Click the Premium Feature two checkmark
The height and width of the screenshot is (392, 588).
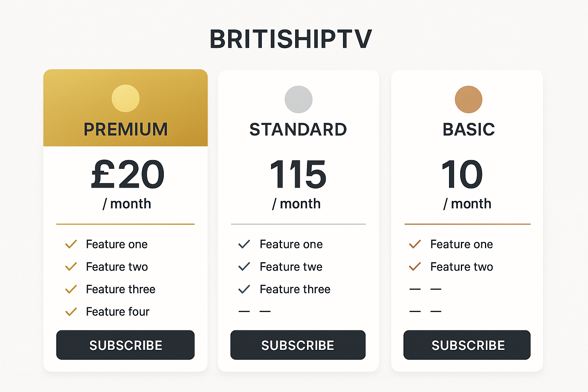71,266
